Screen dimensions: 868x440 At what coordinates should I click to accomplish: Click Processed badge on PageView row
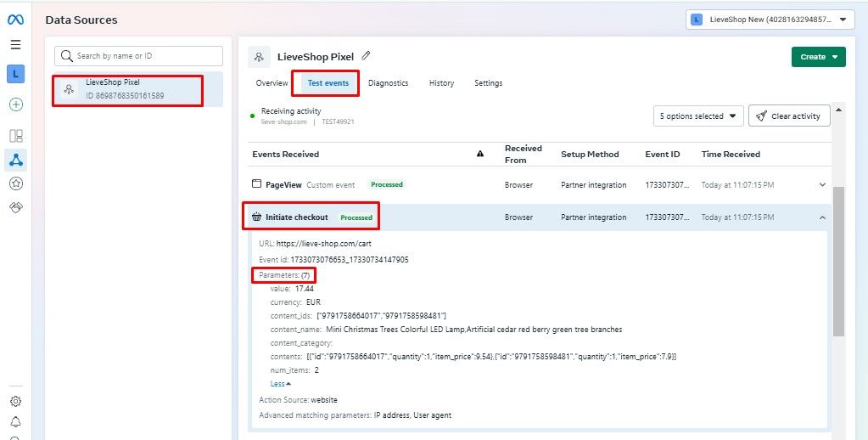coord(387,184)
